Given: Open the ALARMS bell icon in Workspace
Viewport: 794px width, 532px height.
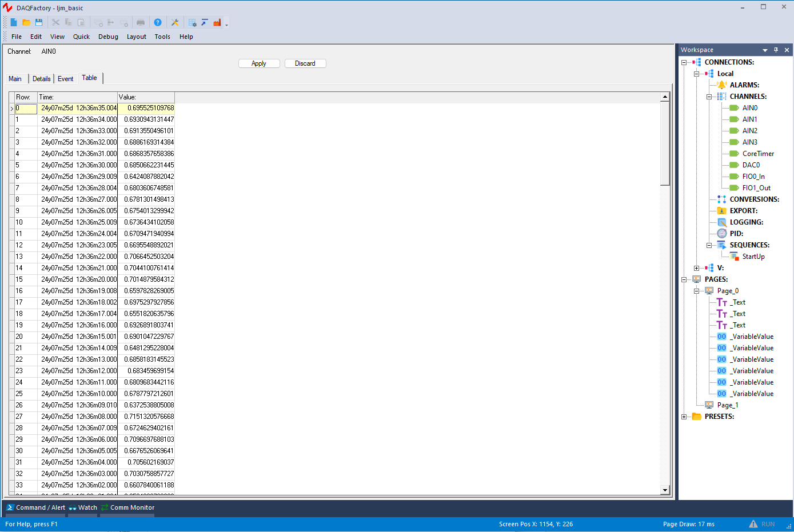Looking at the screenshot, I should pos(721,85).
